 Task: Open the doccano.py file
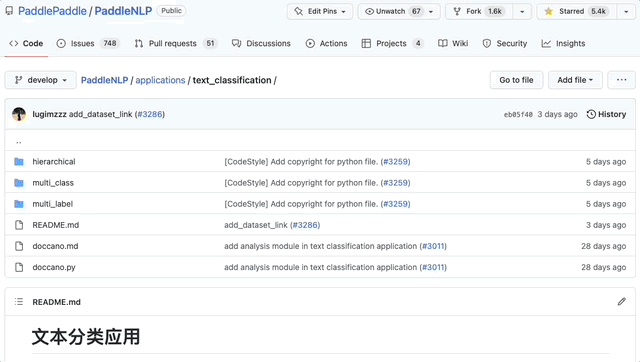coord(54,267)
